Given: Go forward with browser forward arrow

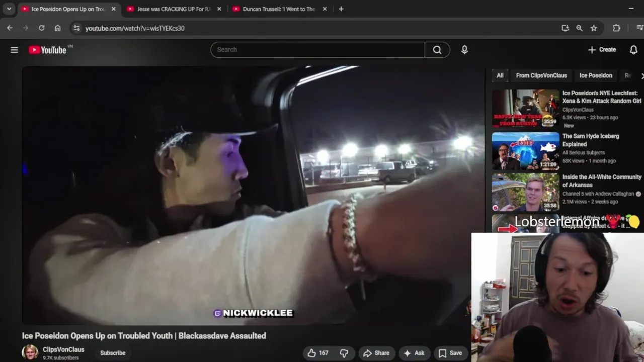Looking at the screenshot, I should tap(26, 28).
